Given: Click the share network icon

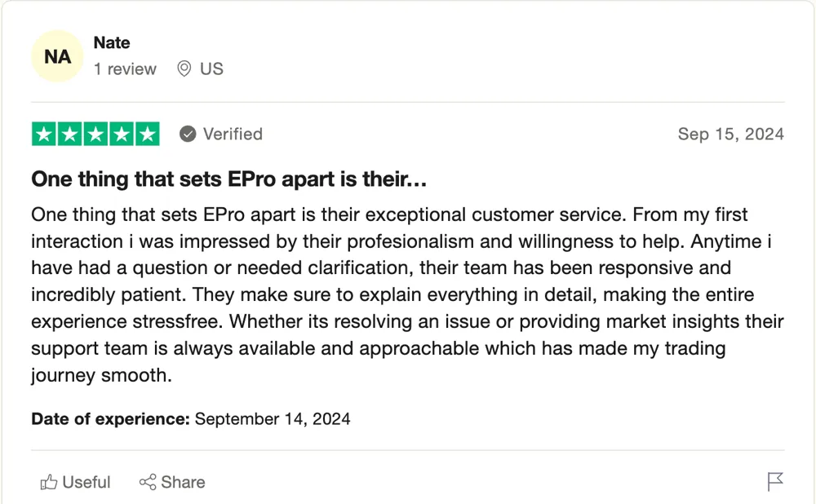Looking at the screenshot, I should [x=148, y=482].
